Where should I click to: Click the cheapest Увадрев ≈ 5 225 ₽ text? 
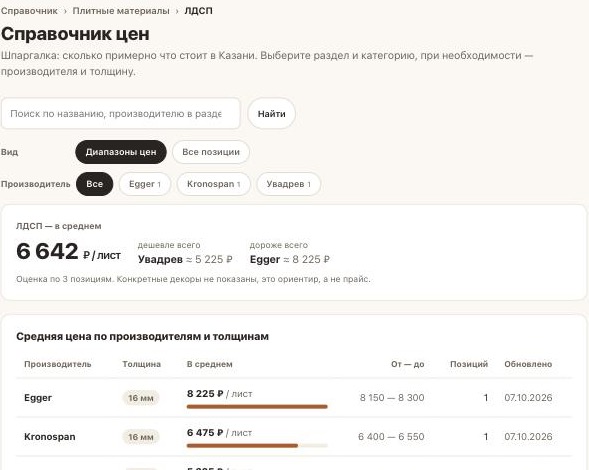tap(185, 260)
